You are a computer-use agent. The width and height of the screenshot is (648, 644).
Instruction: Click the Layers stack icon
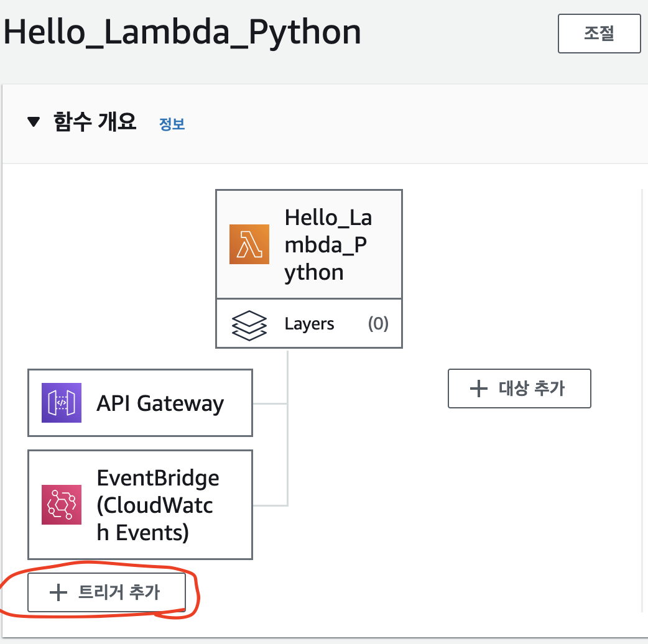[x=249, y=326]
